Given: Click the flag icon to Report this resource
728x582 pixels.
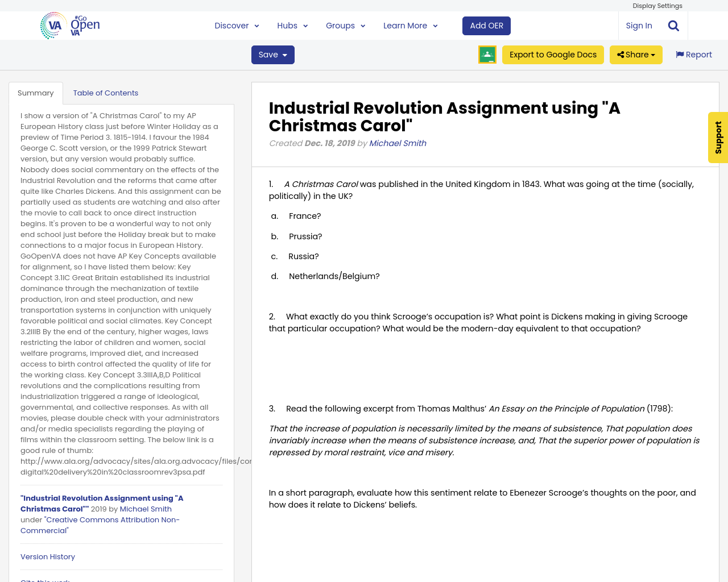Looking at the screenshot, I should (680, 53).
